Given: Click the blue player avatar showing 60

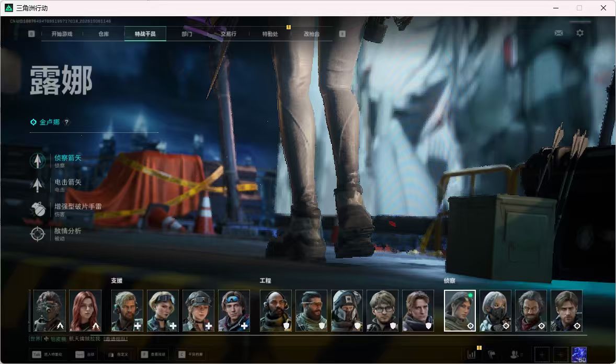Looking at the screenshot, I should point(579,355).
